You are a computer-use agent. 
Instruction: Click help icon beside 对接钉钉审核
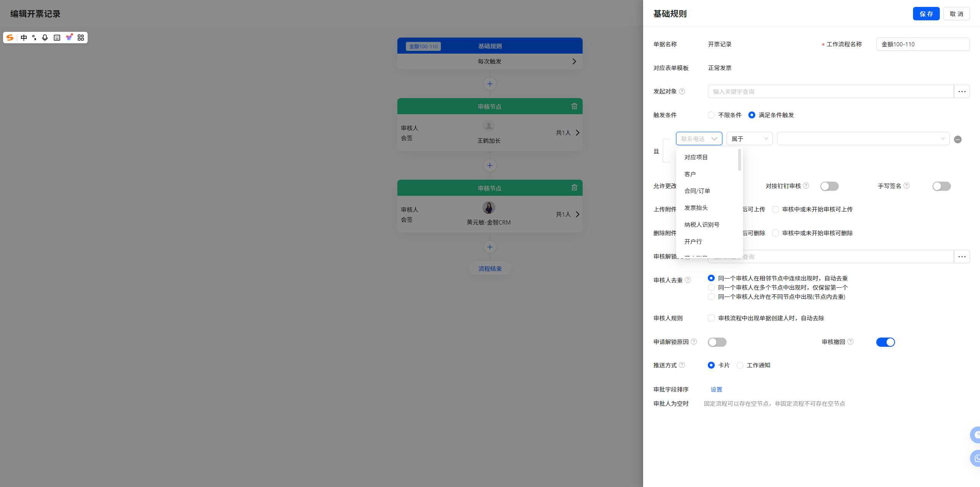click(806, 186)
